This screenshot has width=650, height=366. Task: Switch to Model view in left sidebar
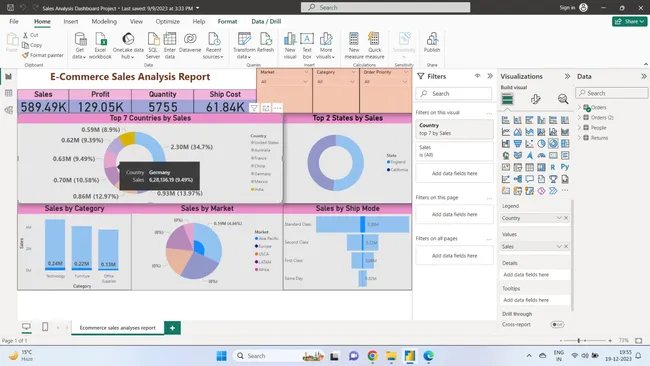(8, 110)
